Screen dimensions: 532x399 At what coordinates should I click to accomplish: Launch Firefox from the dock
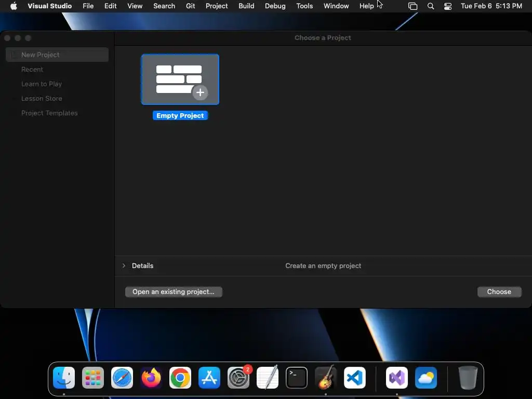coord(151,378)
